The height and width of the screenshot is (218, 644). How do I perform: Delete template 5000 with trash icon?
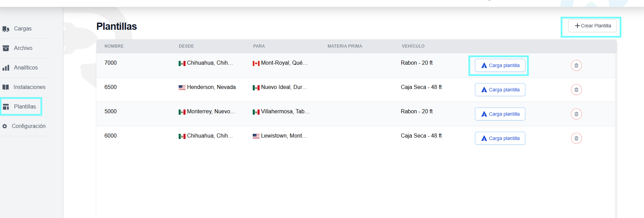(x=576, y=114)
